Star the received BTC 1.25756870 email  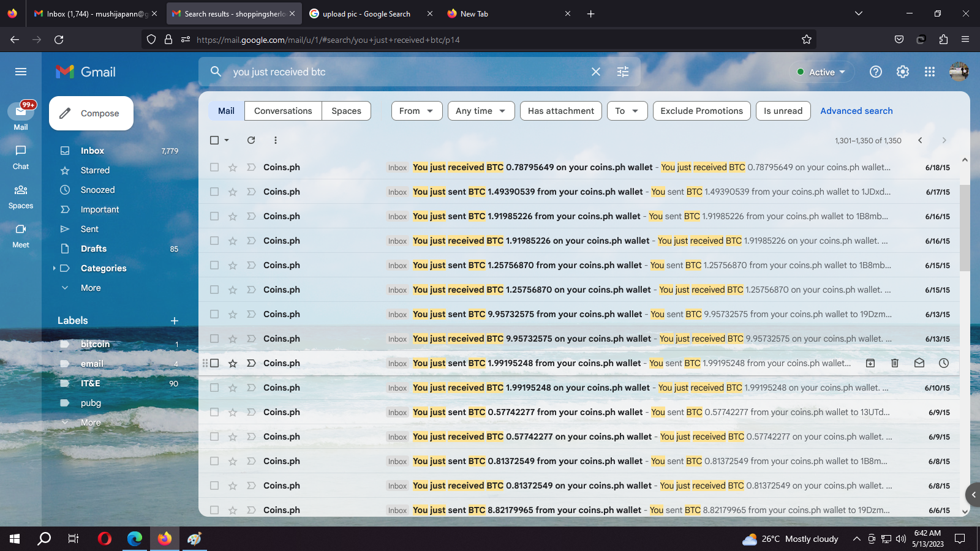click(x=233, y=290)
